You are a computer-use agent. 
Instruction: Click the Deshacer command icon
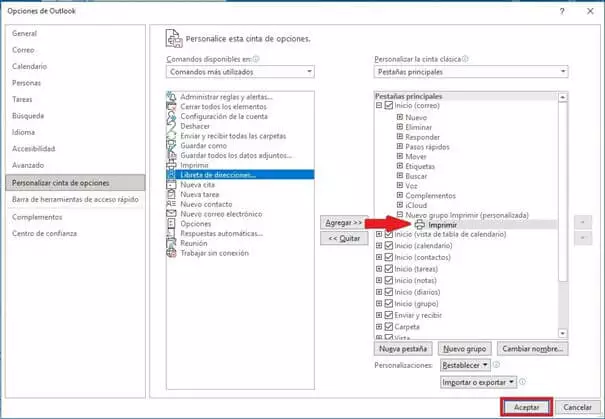pos(171,126)
